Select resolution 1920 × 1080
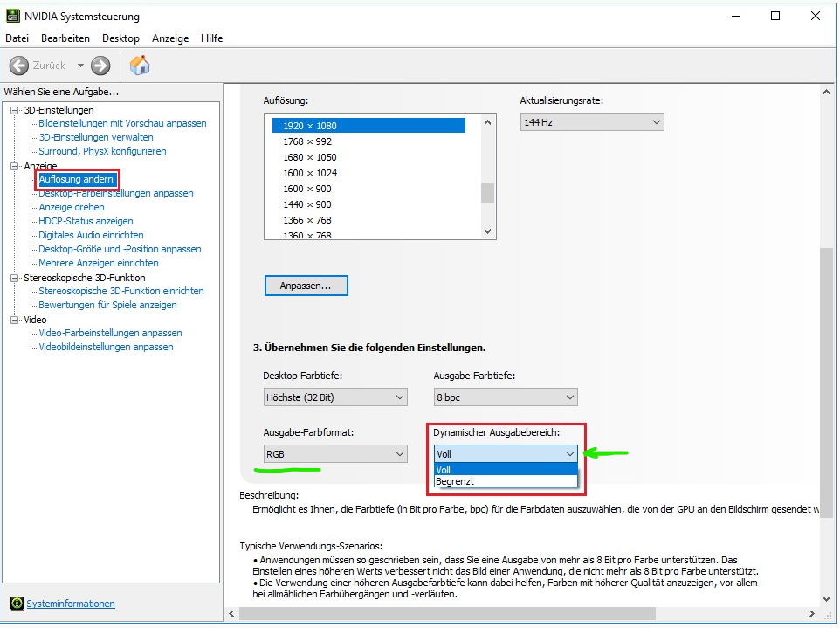 (x=368, y=126)
